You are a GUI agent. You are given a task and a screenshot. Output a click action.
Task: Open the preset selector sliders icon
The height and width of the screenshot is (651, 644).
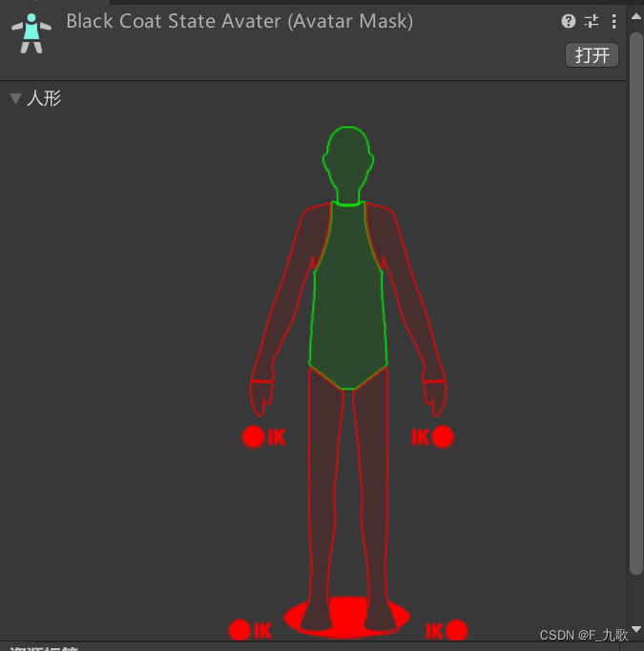tap(592, 21)
